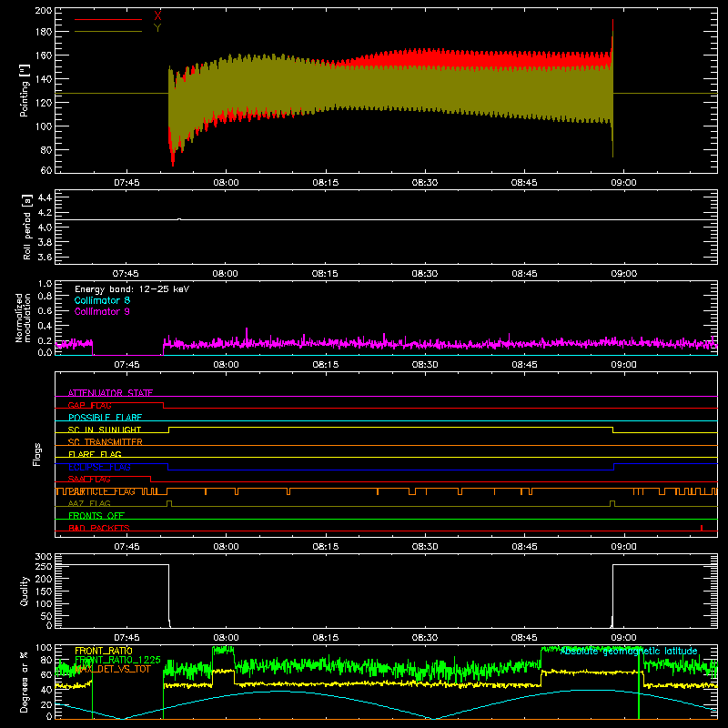Click the 09:00 time label under Flags plot

[623, 547]
